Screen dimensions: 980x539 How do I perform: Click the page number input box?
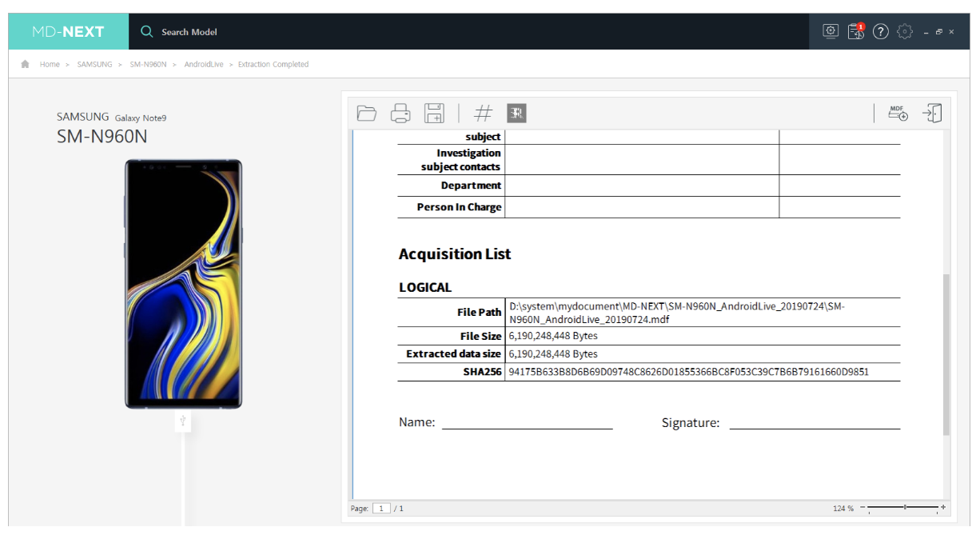click(x=381, y=509)
